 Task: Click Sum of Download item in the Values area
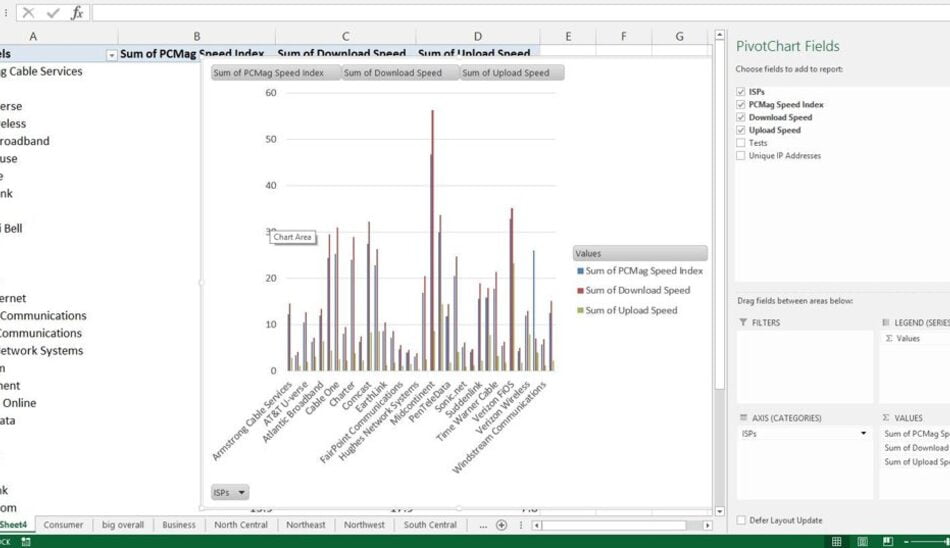[x=916, y=447]
